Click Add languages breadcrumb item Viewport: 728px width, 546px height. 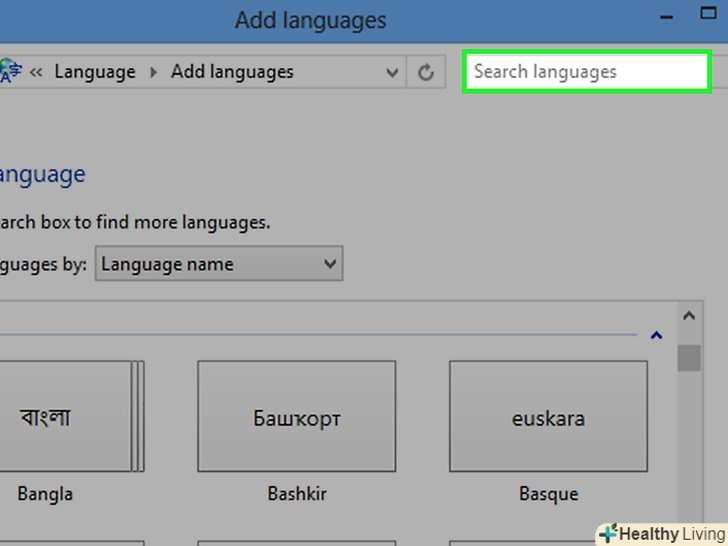pos(232,72)
